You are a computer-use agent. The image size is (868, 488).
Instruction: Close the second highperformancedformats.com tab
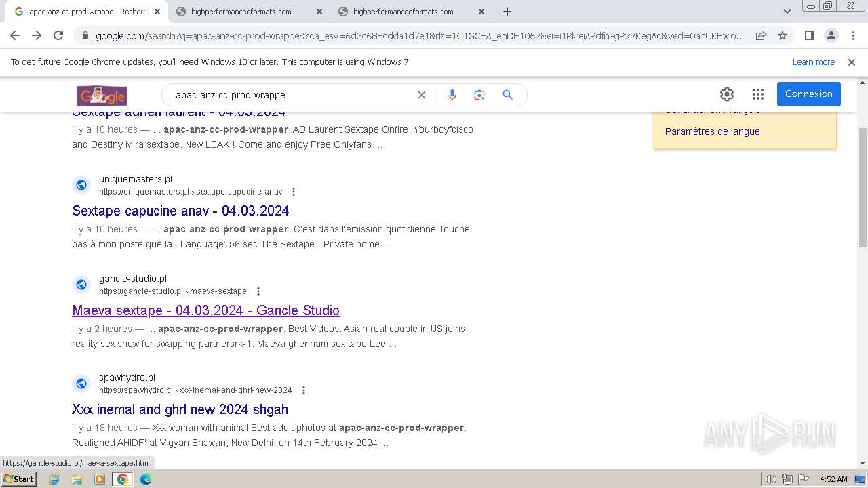(x=319, y=12)
